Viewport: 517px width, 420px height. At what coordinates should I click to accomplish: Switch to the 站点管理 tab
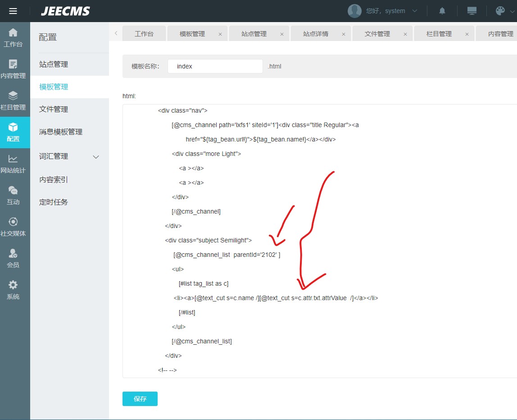tap(254, 34)
